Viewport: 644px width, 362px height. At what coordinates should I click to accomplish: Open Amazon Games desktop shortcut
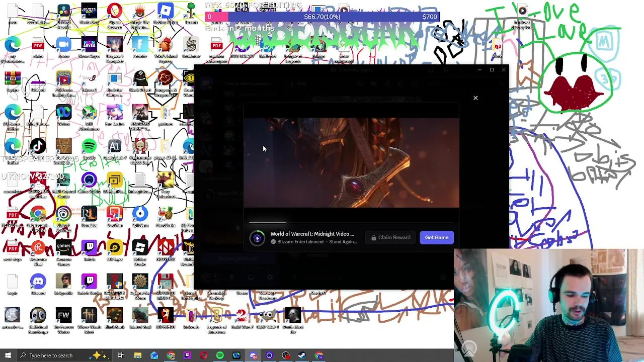(63, 252)
